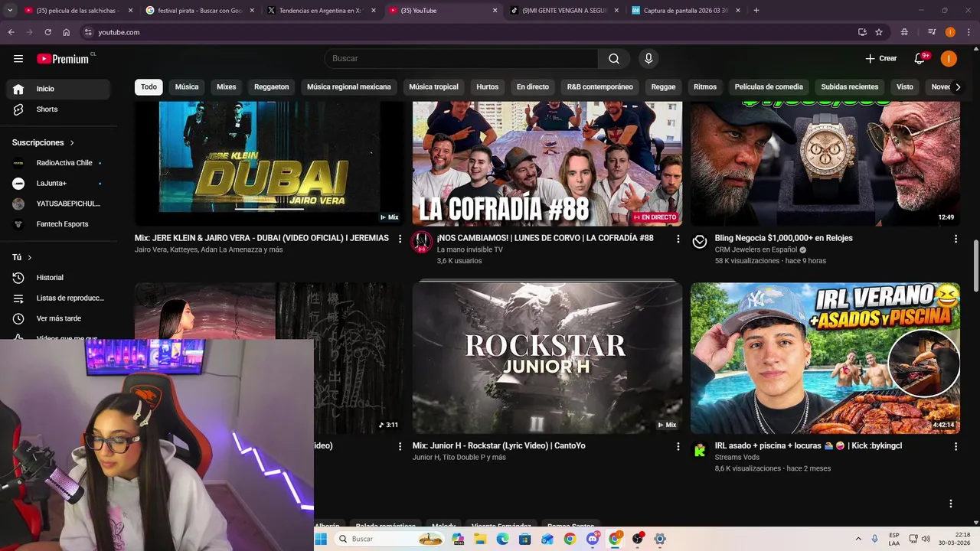
Task: Go back in browser
Action: (11, 32)
